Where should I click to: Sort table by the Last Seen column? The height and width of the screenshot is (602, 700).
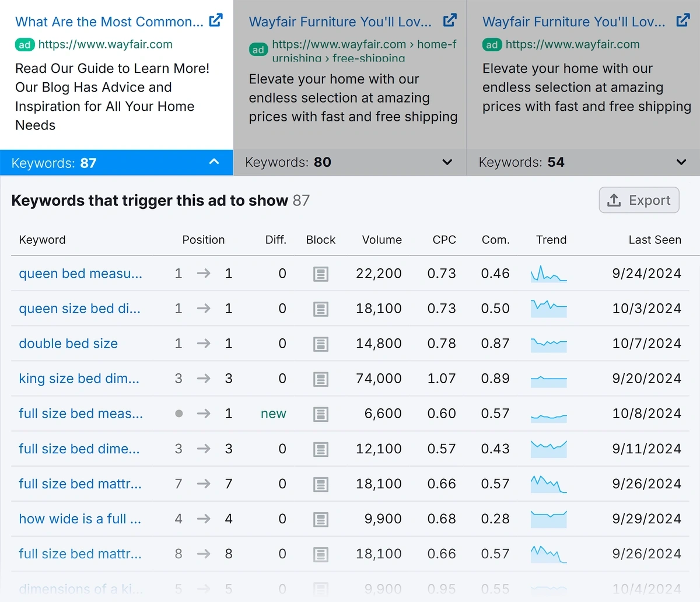(x=654, y=240)
